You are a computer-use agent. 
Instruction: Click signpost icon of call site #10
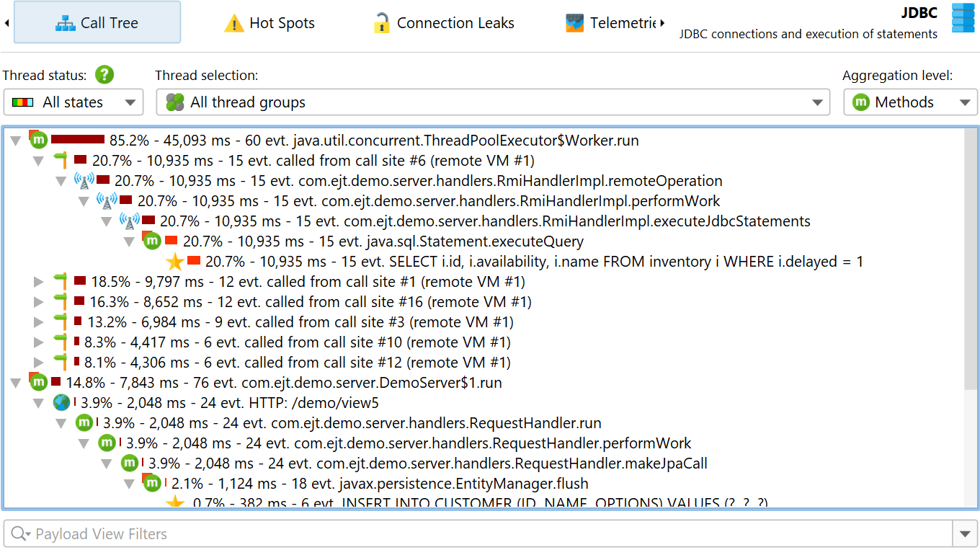coord(61,342)
